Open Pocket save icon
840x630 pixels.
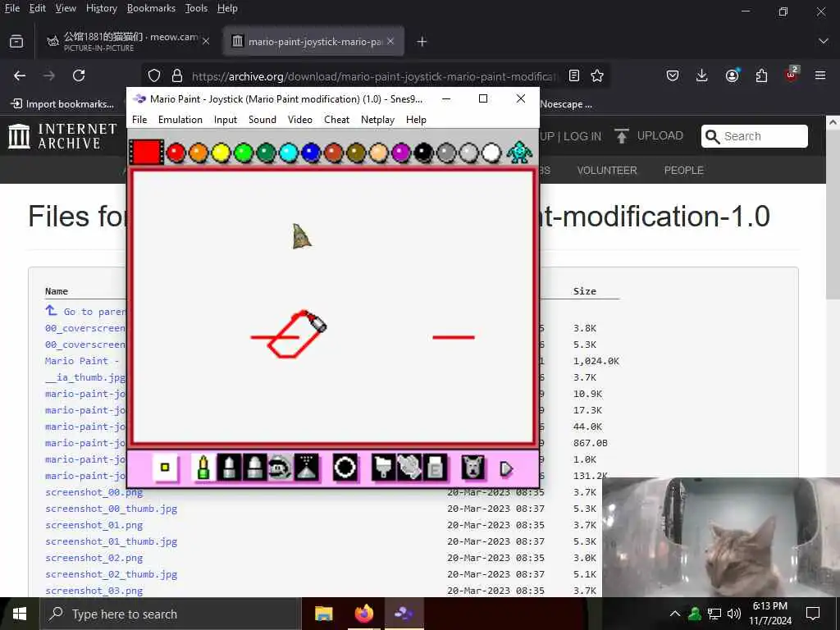click(673, 75)
